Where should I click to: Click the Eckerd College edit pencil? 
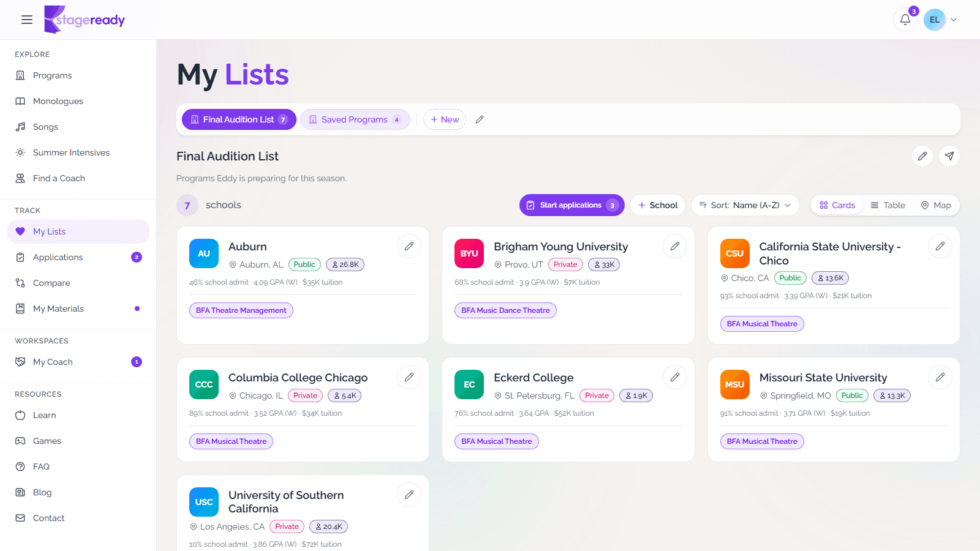coord(675,377)
